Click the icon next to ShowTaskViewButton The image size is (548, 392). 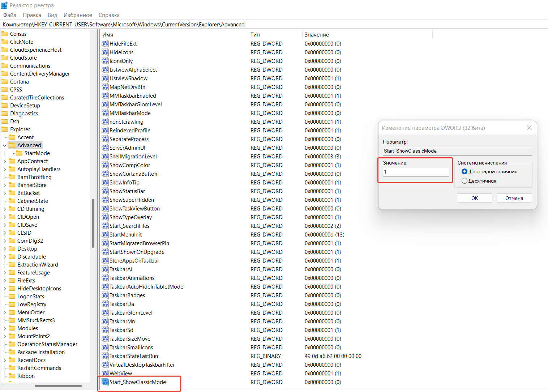(x=105, y=208)
